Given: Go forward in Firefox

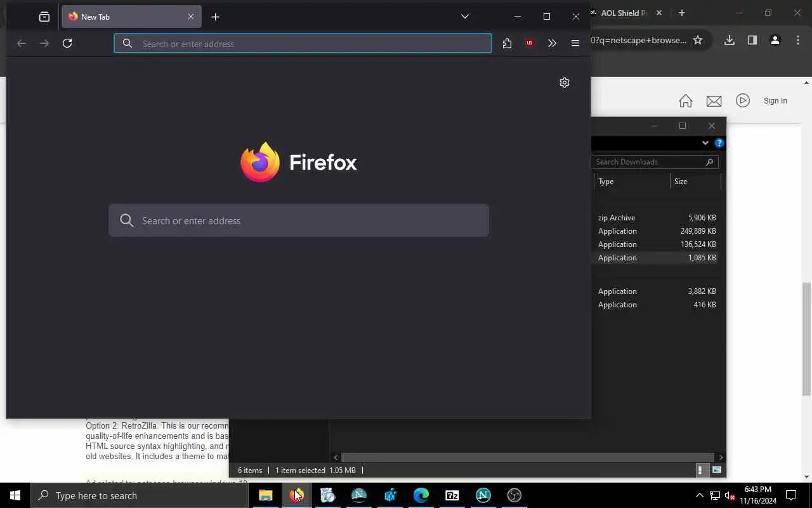Looking at the screenshot, I should pos(44,43).
